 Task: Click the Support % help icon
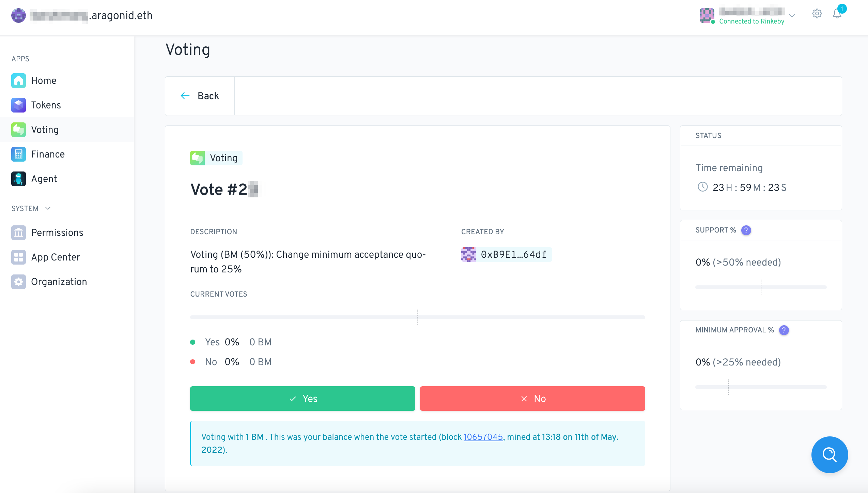746,230
